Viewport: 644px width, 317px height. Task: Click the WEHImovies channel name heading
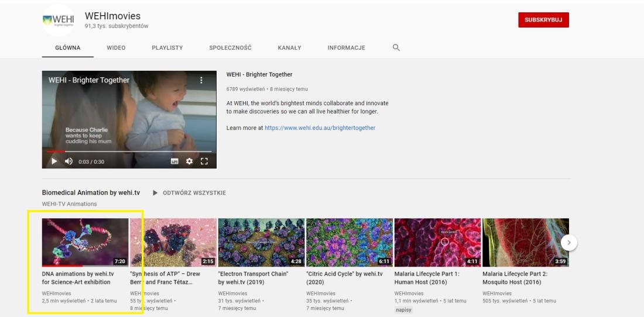(x=112, y=16)
